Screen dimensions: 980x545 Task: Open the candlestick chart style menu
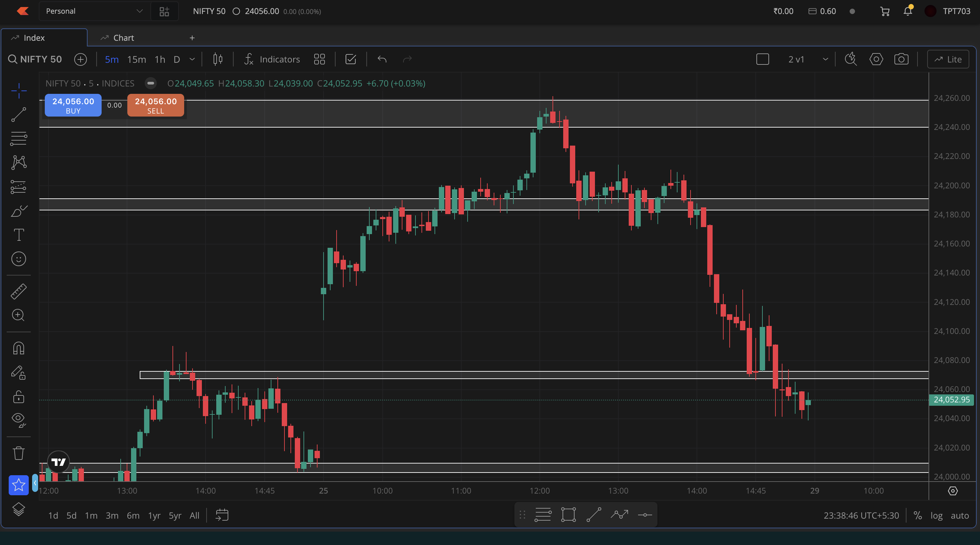tap(218, 59)
